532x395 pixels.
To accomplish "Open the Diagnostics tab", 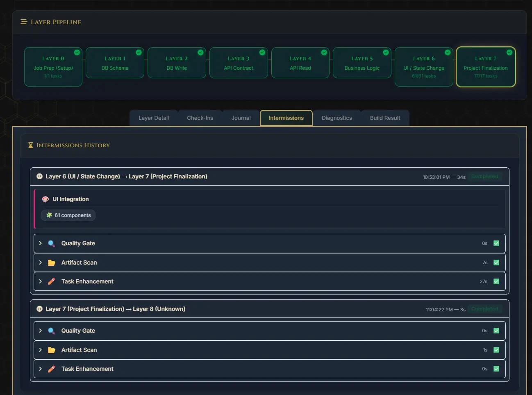I will coord(337,118).
